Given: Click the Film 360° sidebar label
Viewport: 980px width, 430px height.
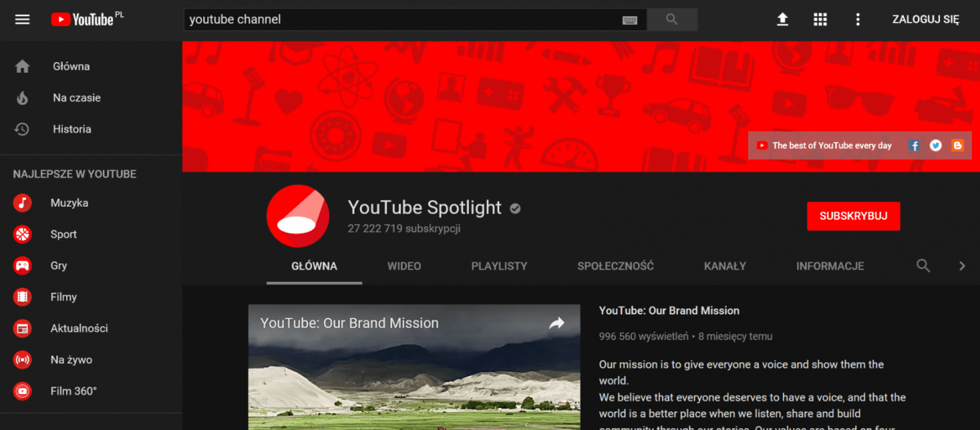Looking at the screenshot, I should tap(73, 392).
